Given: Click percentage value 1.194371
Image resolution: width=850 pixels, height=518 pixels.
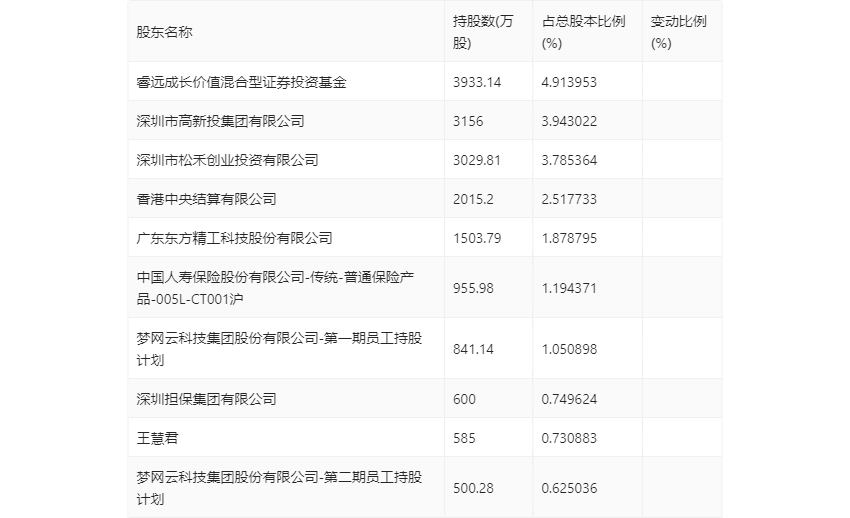Looking at the screenshot, I should (569, 288).
